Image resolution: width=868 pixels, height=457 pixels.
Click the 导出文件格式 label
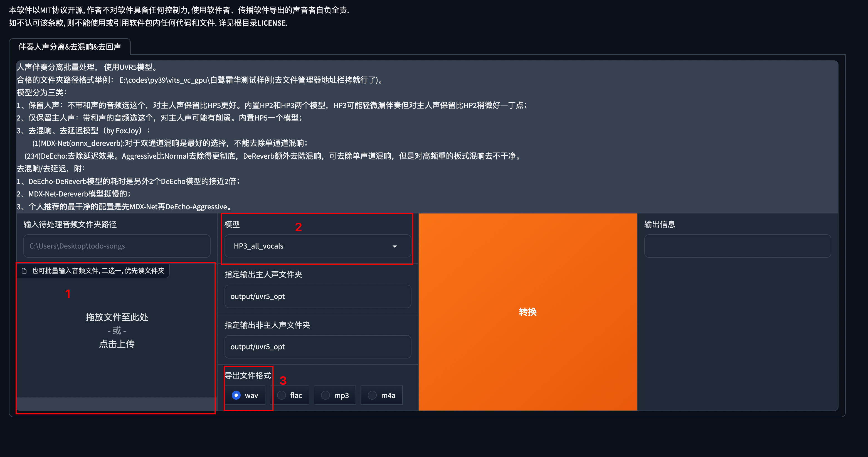pyautogui.click(x=247, y=375)
